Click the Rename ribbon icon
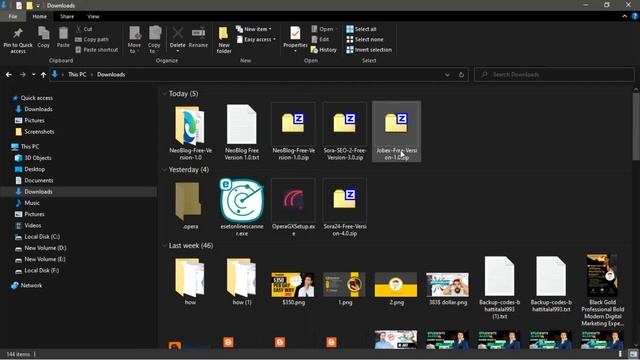 coord(198,38)
